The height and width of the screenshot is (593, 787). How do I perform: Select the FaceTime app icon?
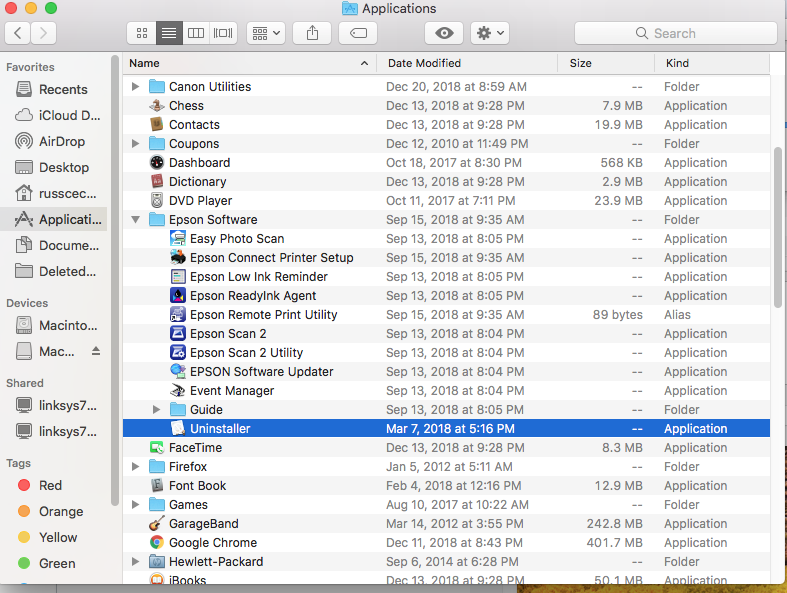point(157,447)
